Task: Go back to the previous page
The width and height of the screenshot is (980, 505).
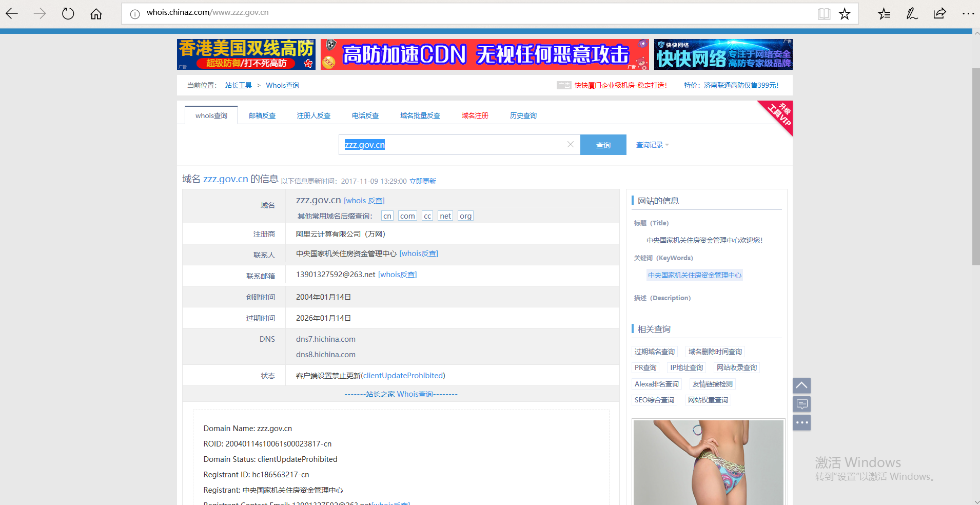Action: pyautogui.click(x=12, y=14)
